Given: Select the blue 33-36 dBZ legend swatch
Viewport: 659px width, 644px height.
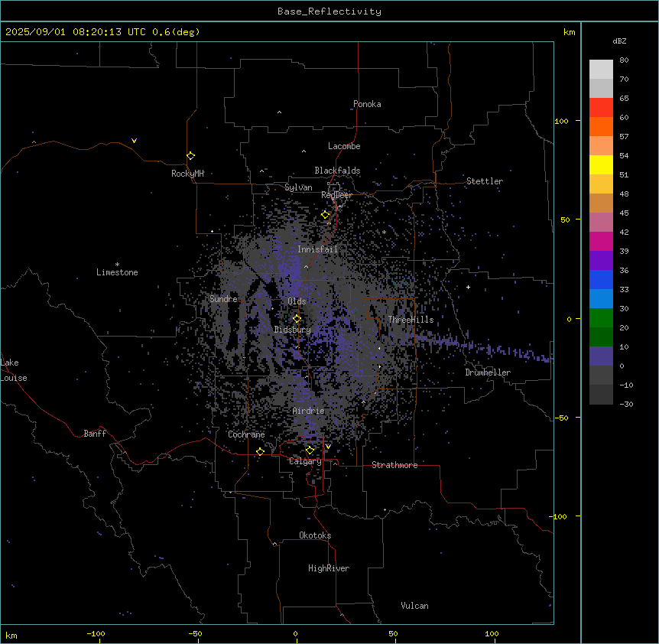Looking at the screenshot, I should click(601, 279).
